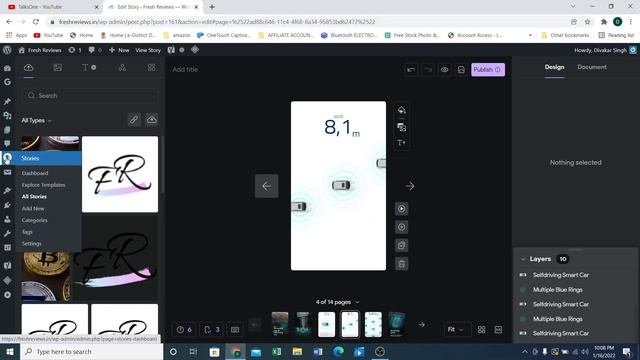This screenshot has height=360, width=640.
Task: Go to the previous page arrow
Action: [267, 186]
